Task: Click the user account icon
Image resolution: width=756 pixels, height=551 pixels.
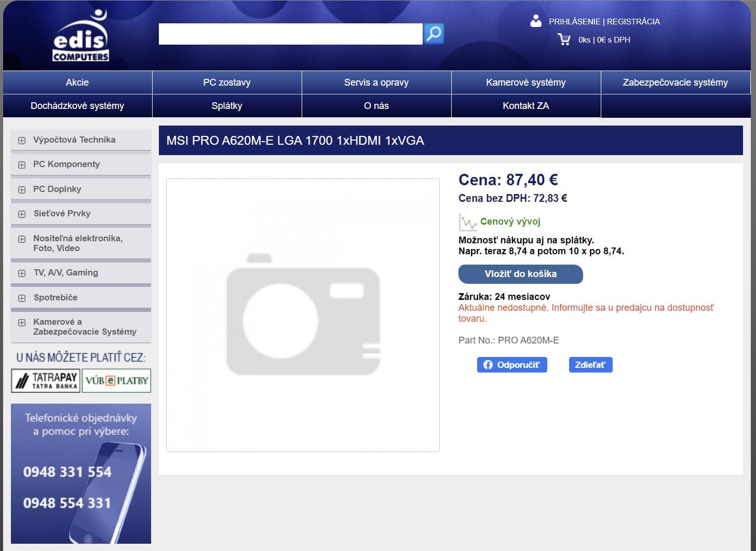Action: pyautogui.click(x=536, y=21)
